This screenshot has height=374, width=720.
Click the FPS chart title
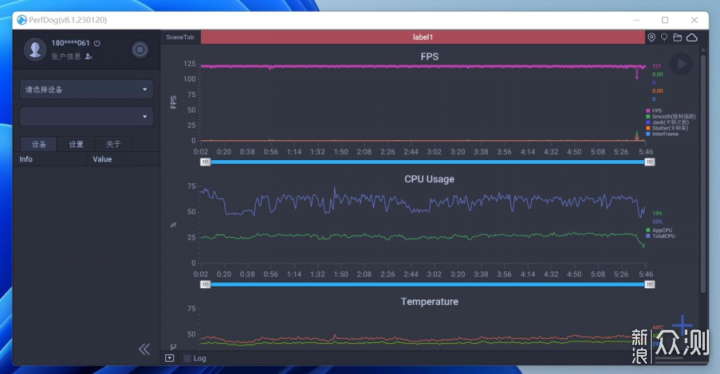[429, 57]
